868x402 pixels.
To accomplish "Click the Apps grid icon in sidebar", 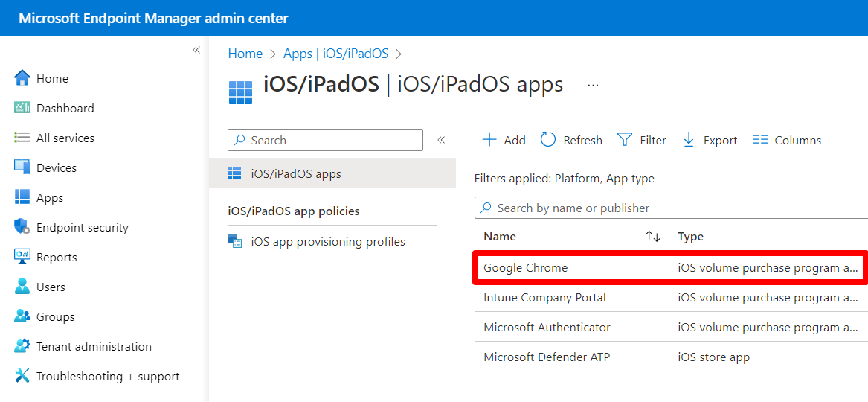I will click(x=22, y=197).
